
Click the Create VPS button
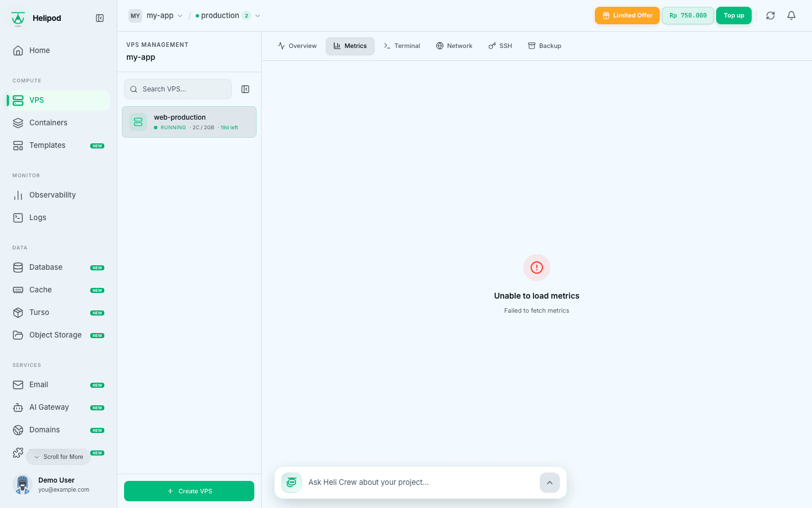[189, 491]
